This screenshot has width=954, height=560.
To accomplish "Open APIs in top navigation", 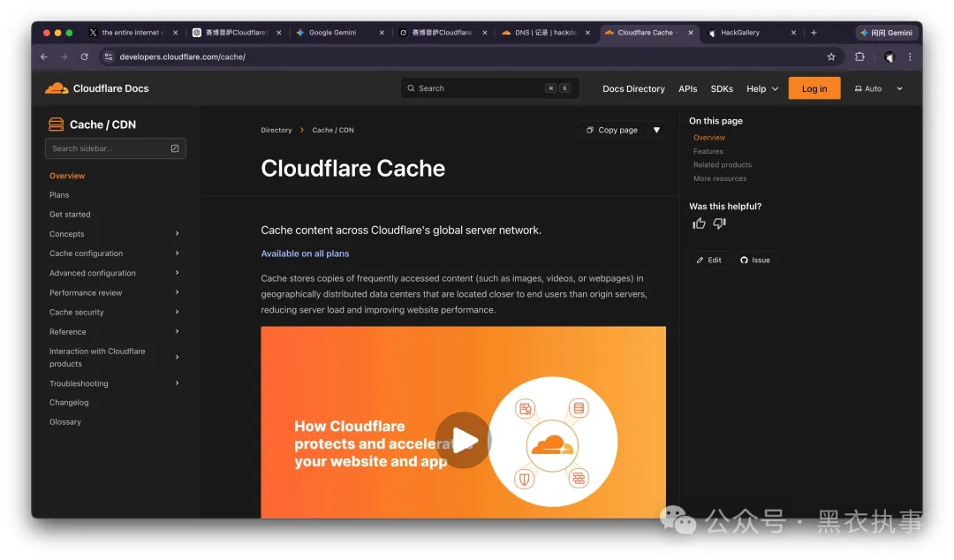I will (x=687, y=88).
